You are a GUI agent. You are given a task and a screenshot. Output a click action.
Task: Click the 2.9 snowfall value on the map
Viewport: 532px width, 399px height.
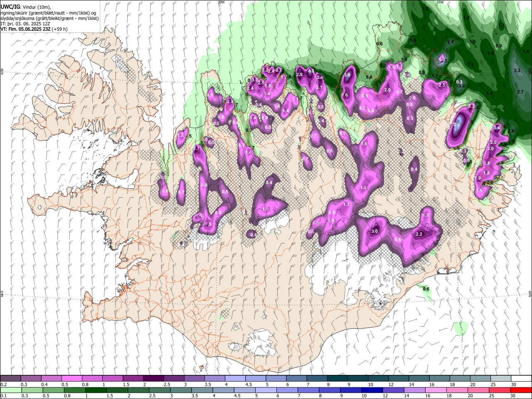click(x=299, y=74)
